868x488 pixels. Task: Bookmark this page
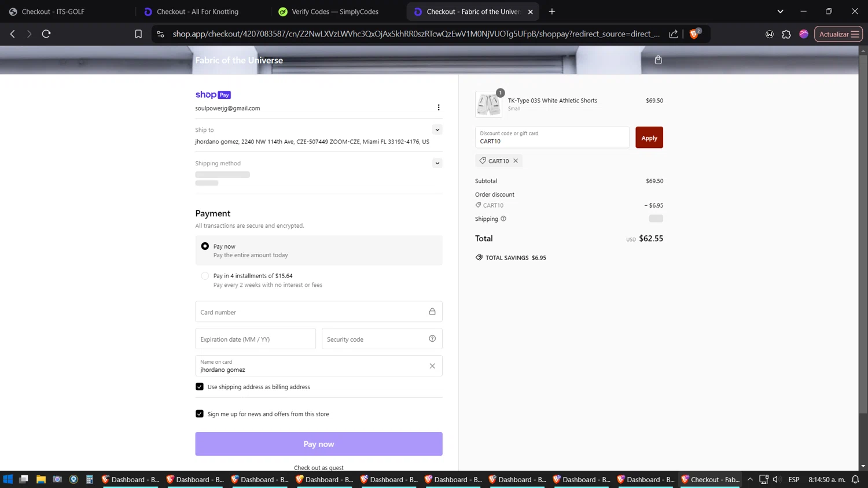138,34
